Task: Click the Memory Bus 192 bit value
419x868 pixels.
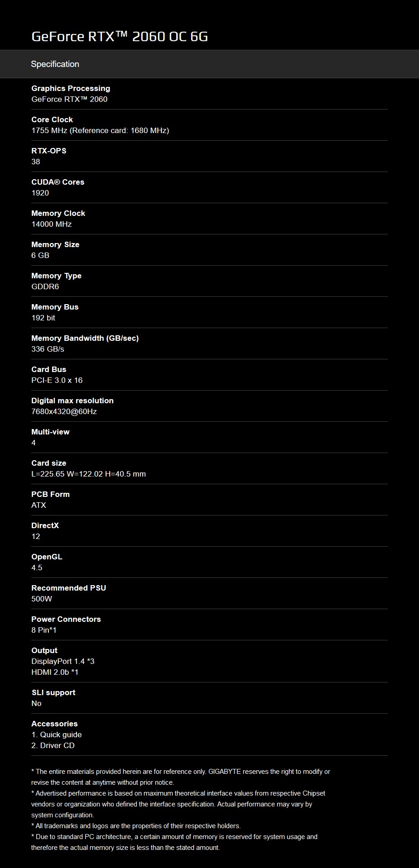Action: click(43, 318)
